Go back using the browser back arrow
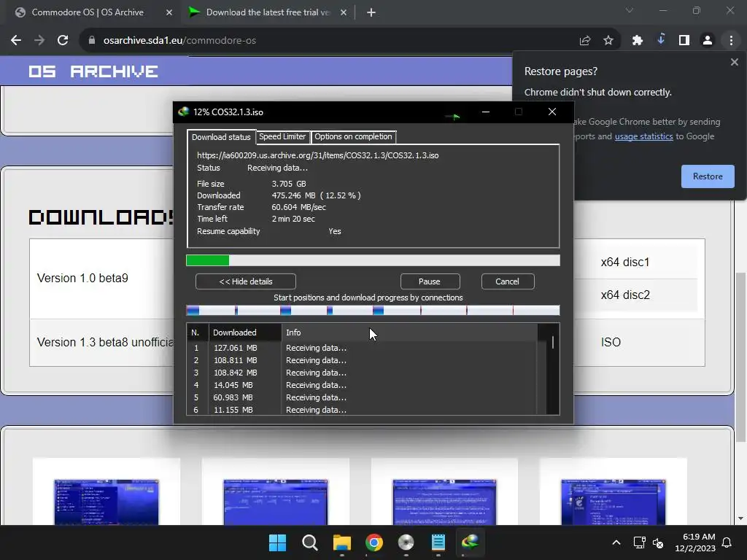 [16, 41]
